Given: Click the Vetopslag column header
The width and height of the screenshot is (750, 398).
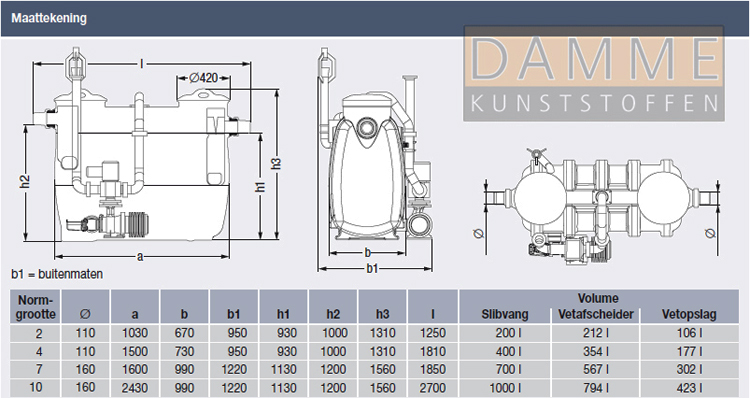Looking at the screenshot, I should click(x=689, y=314).
